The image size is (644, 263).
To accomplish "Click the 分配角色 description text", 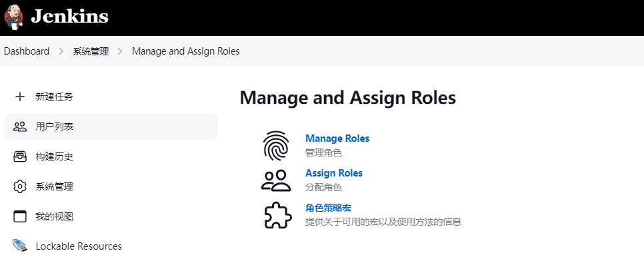I will pyautogui.click(x=323, y=188).
